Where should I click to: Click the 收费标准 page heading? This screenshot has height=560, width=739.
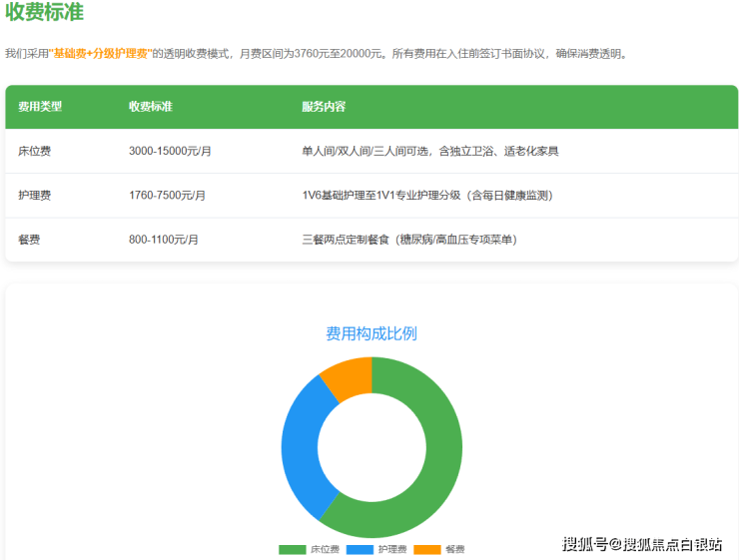(x=45, y=13)
